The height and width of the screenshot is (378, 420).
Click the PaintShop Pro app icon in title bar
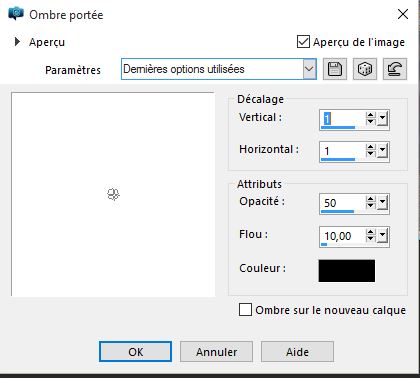16,14
